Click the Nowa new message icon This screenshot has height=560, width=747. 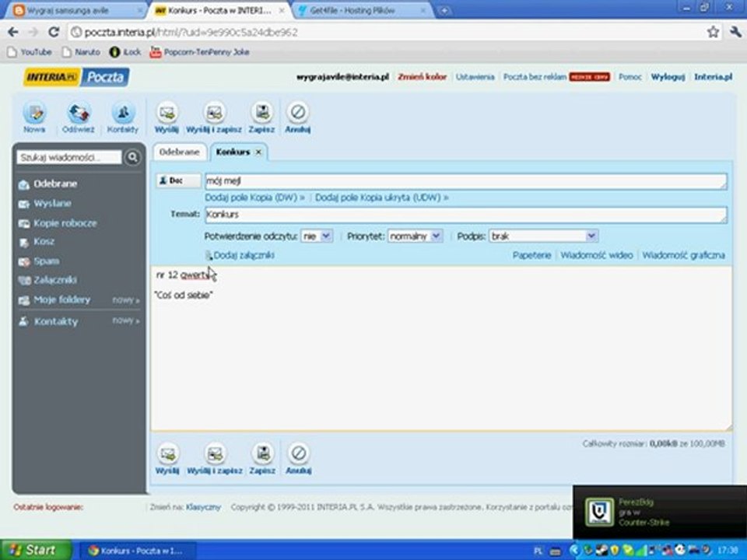tap(35, 113)
